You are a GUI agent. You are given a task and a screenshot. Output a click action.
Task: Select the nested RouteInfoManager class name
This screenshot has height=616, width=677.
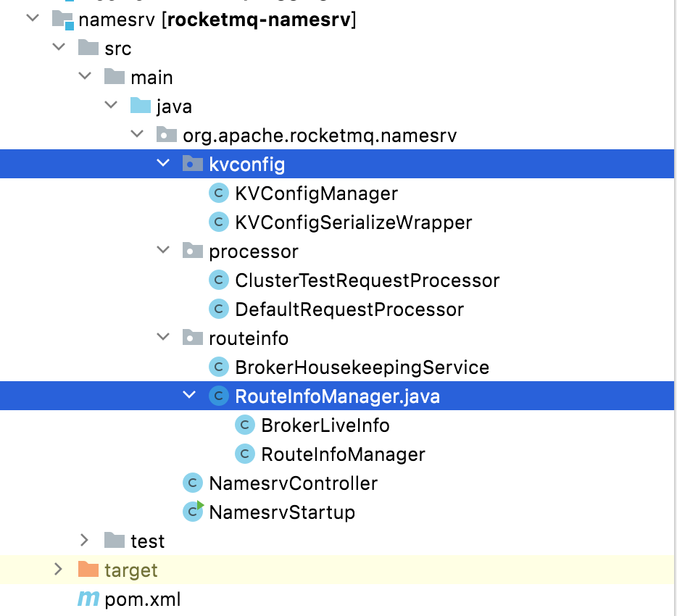pyautogui.click(x=344, y=454)
